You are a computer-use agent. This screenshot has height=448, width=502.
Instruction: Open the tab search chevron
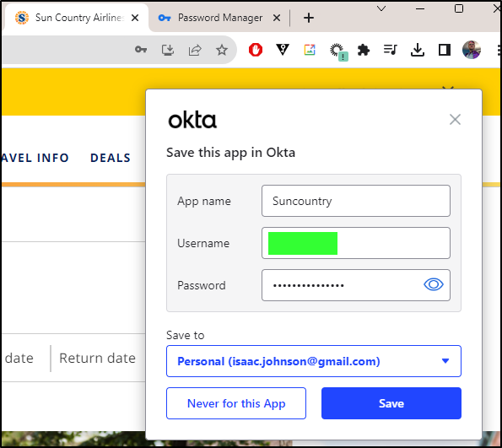pyautogui.click(x=381, y=8)
